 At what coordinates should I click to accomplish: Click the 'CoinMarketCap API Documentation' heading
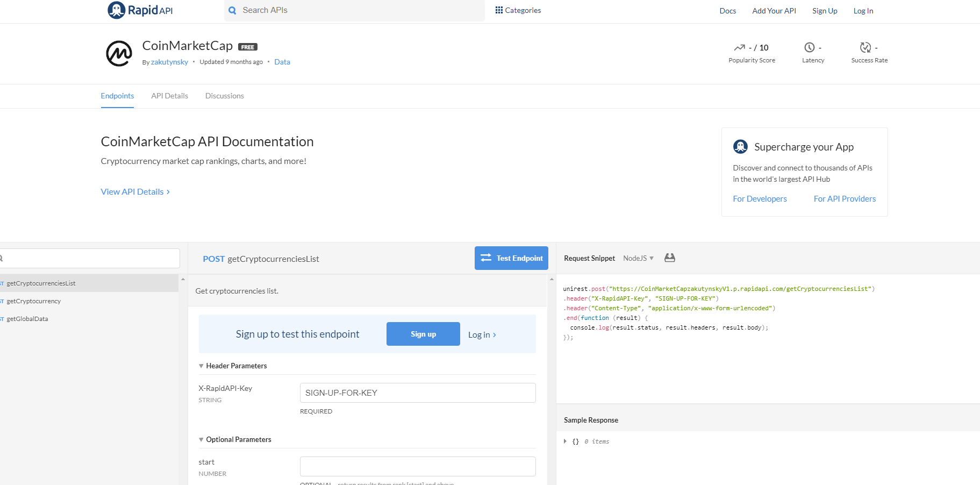(x=207, y=141)
